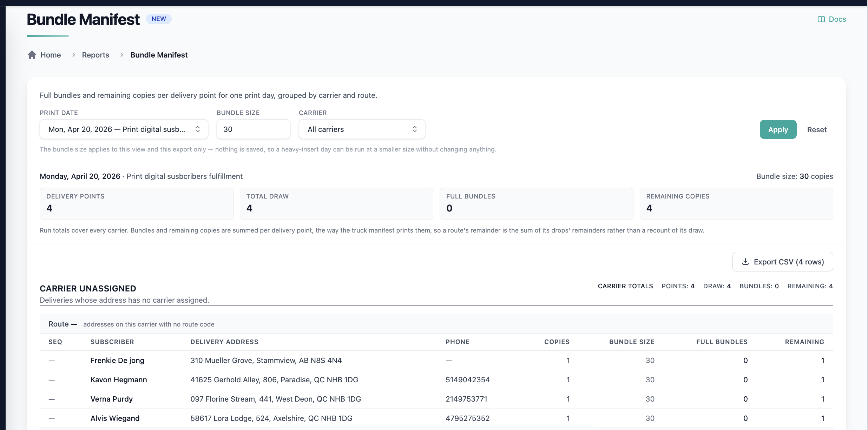Go to Home in the breadcrumb
The width and height of the screenshot is (868, 430).
click(x=51, y=55)
